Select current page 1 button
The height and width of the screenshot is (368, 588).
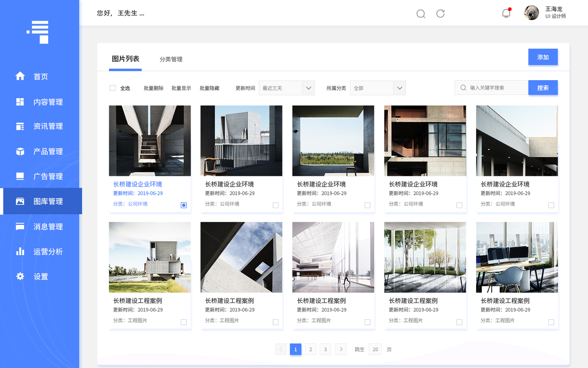coord(295,349)
